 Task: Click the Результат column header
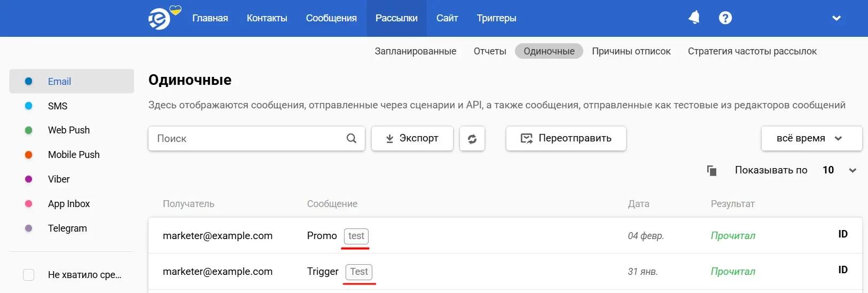[733, 204]
